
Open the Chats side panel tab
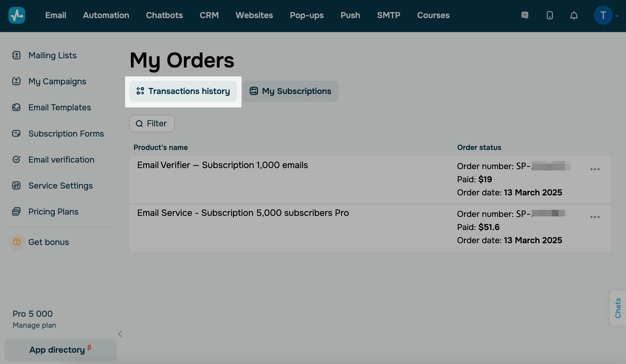618,308
